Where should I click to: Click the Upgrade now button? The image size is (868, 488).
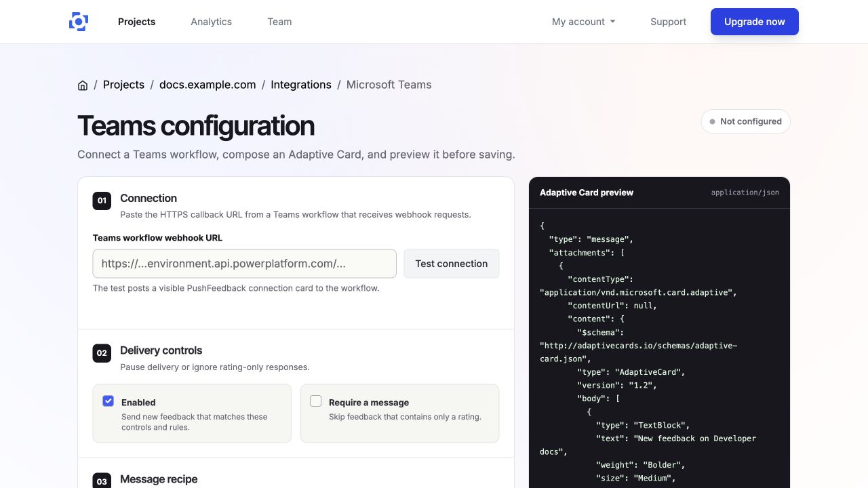point(755,22)
